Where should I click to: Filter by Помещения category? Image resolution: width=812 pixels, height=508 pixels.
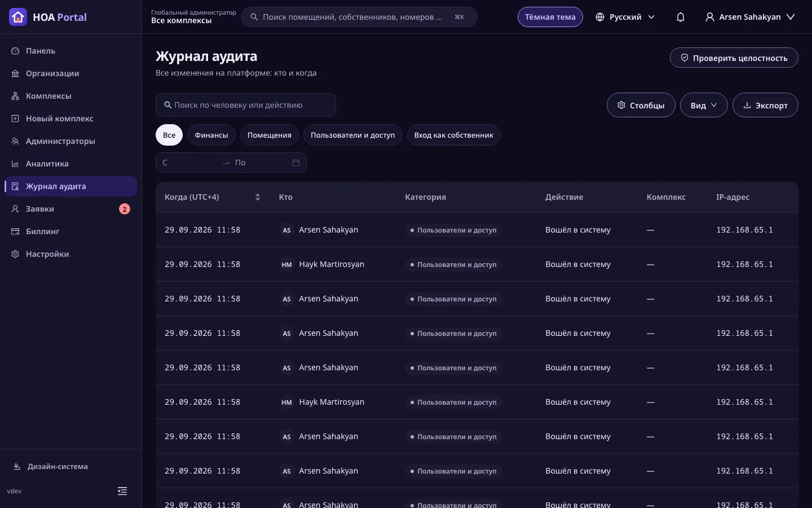pos(270,135)
